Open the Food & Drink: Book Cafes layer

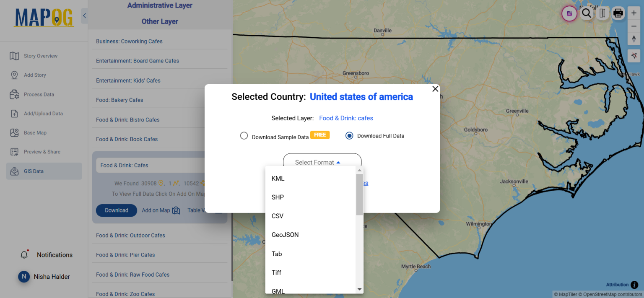126,139
